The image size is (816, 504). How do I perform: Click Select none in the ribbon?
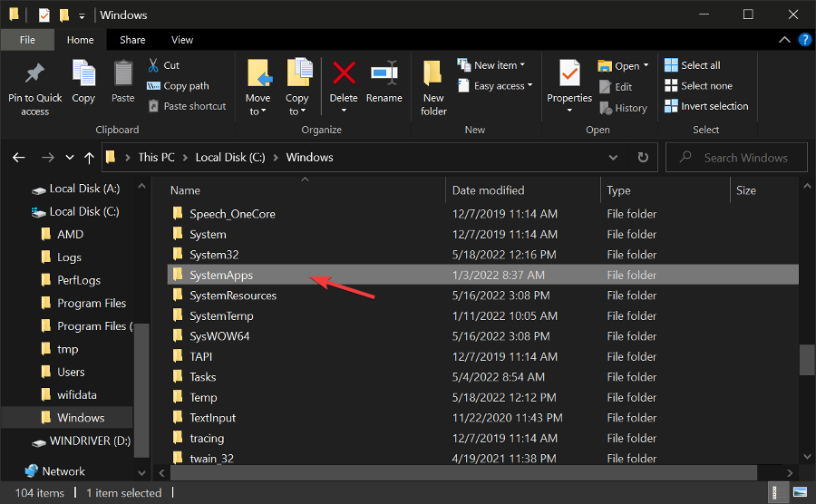click(x=699, y=86)
